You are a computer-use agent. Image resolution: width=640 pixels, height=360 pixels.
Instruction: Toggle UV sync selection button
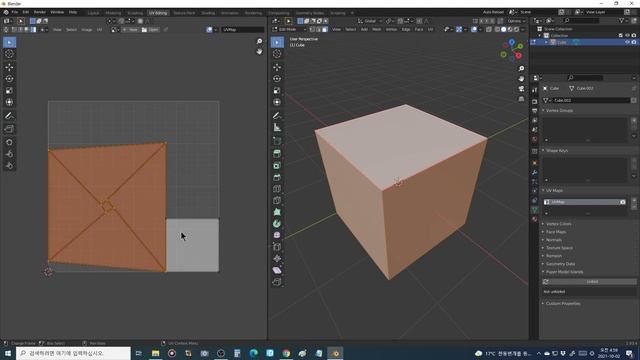6,29
